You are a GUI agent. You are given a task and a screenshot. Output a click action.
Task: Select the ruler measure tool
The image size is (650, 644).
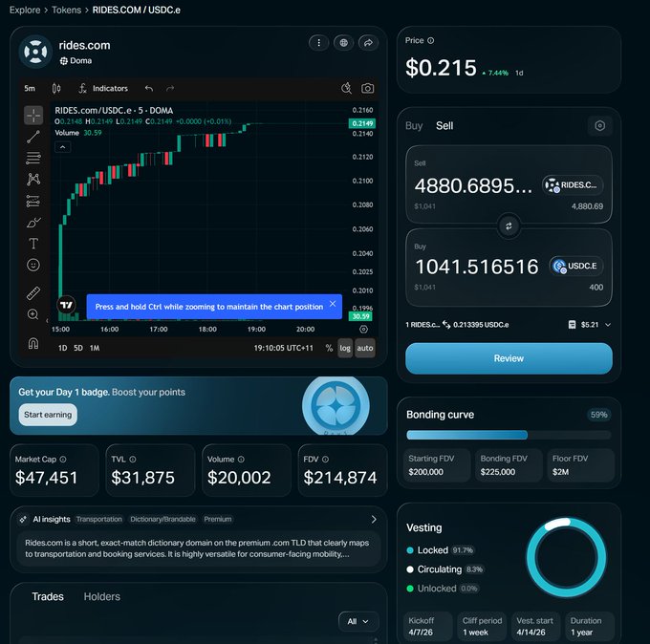(33, 293)
